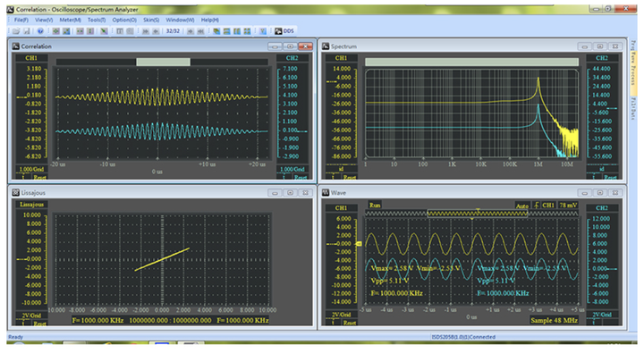
Task: Open the Tools(T) menu
Action: [97, 20]
